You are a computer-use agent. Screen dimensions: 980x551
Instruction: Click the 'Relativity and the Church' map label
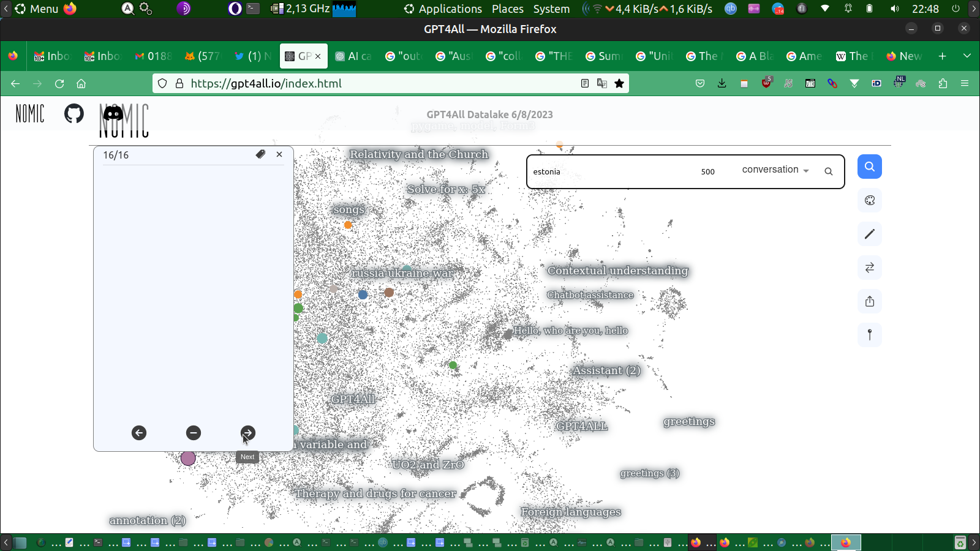(419, 154)
